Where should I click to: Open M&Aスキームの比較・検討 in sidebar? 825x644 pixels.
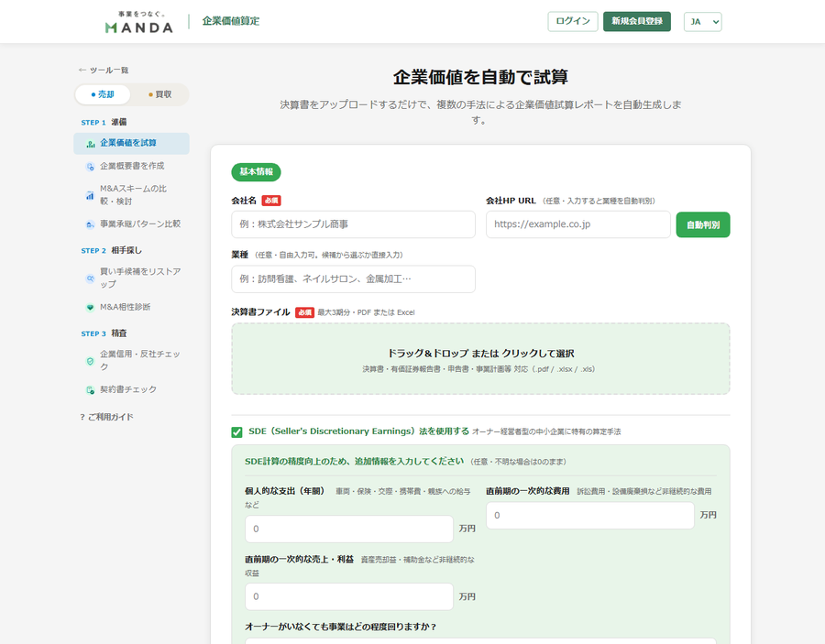click(131, 195)
